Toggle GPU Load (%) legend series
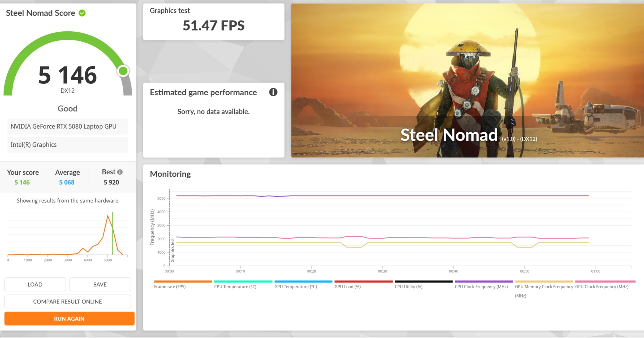This screenshot has height=338, width=644. click(x=347, y=287)
